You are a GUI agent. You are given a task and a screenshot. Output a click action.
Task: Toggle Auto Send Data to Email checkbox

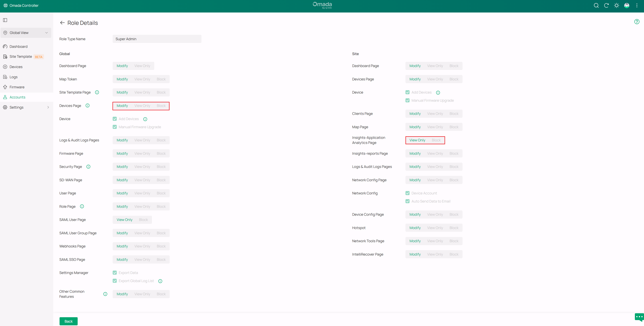(408, 201)
